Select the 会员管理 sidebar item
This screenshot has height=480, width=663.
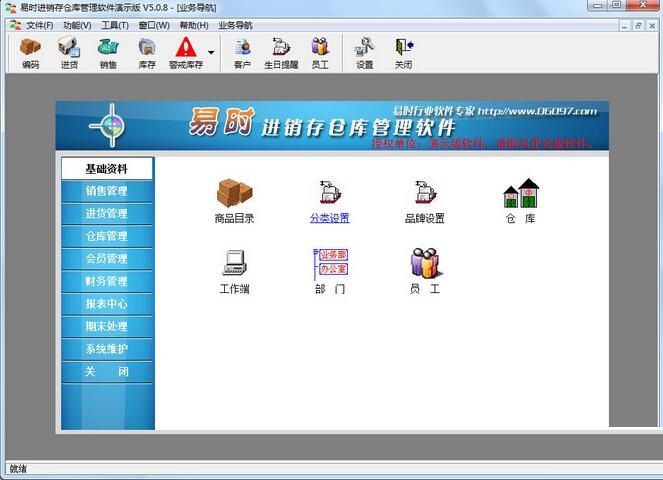tap(107, 259)
